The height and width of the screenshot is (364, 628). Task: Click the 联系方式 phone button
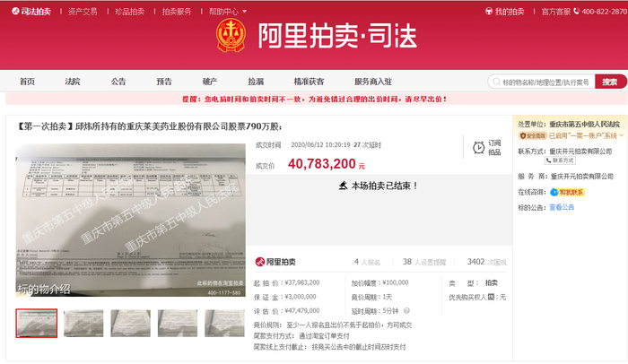(x=560, y=160)
